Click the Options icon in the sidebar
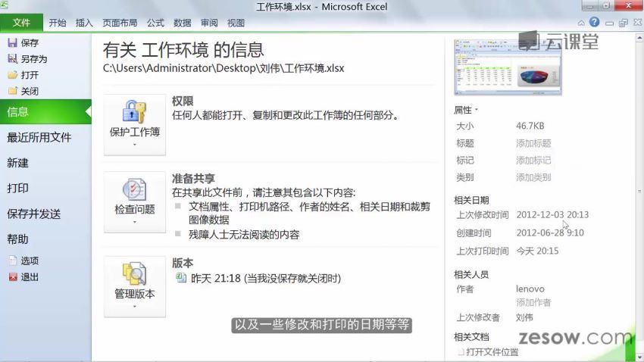Image resolution: width=644 pixels, height=362 pixels. [13, 261]
